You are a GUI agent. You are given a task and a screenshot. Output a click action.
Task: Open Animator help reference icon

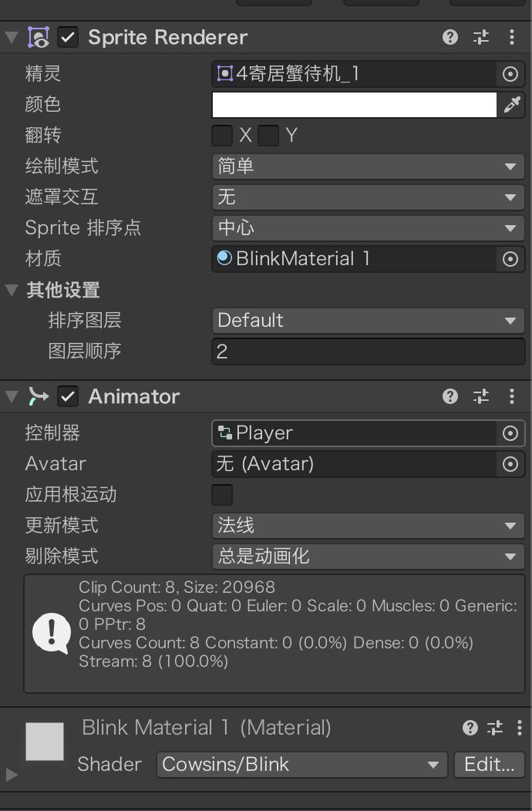[450, 396]
